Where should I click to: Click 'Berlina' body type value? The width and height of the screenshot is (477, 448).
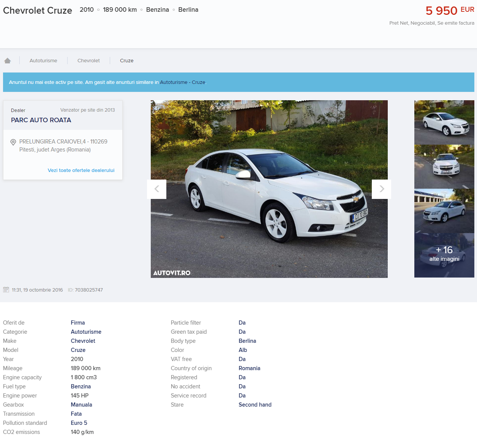point(247,341)
